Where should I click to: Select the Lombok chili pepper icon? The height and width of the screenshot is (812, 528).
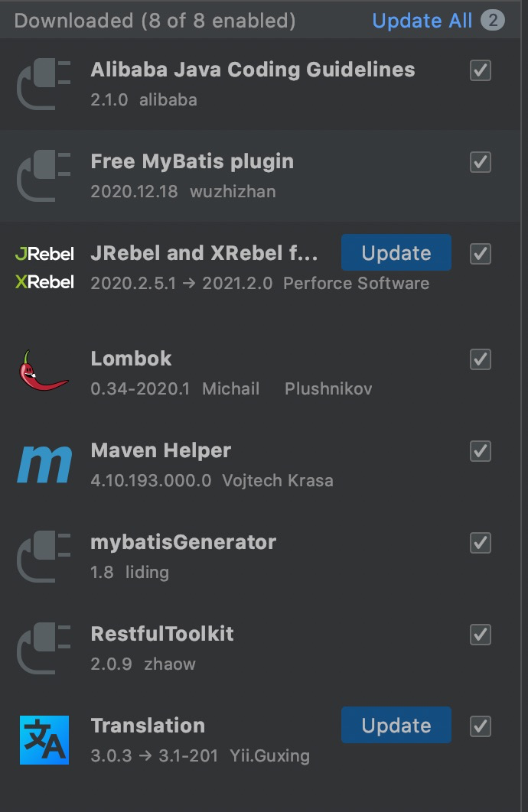[x=44, y=371]
